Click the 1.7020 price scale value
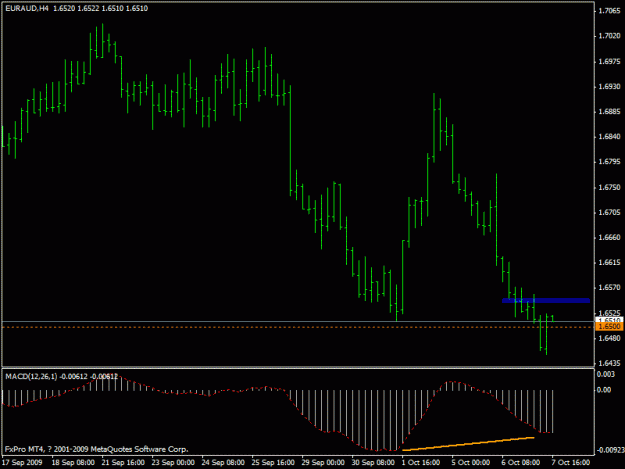Image resolution: width=625 pixels, height=469 pixels. click(609, 36)
